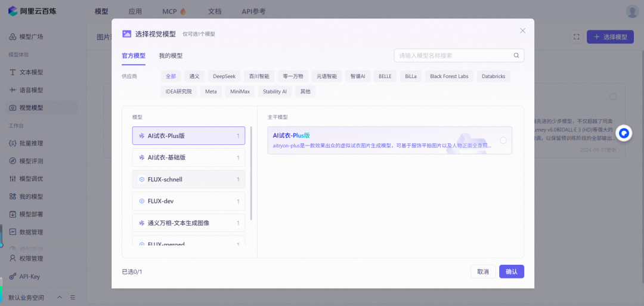Select the AI试衣-Plus版 radio button
The height and width of the screenshot is (306, 644).
[503, 140]
